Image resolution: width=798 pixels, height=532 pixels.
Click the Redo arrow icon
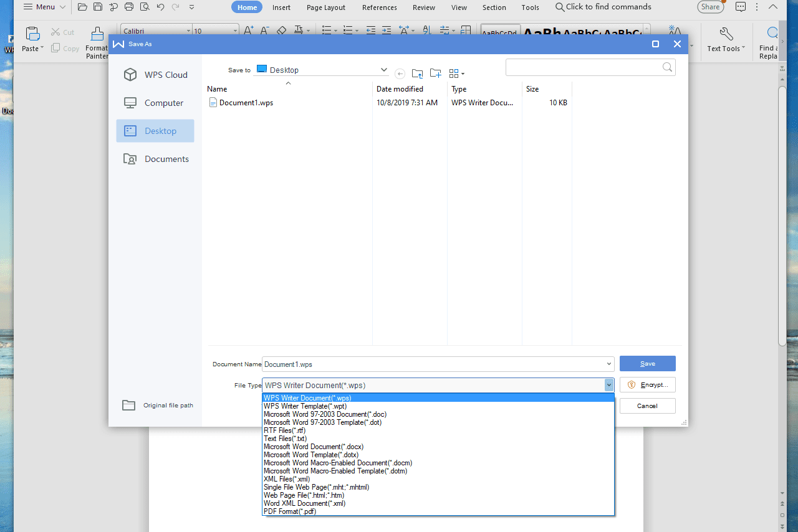(x=175, y=7)
